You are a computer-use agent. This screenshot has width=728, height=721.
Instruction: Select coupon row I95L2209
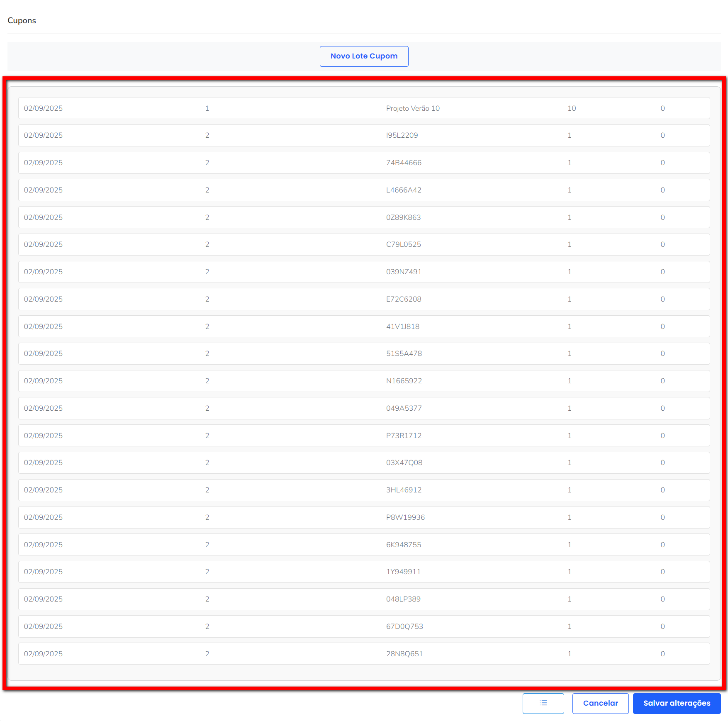pyautogui.click(x=402, y=135)
